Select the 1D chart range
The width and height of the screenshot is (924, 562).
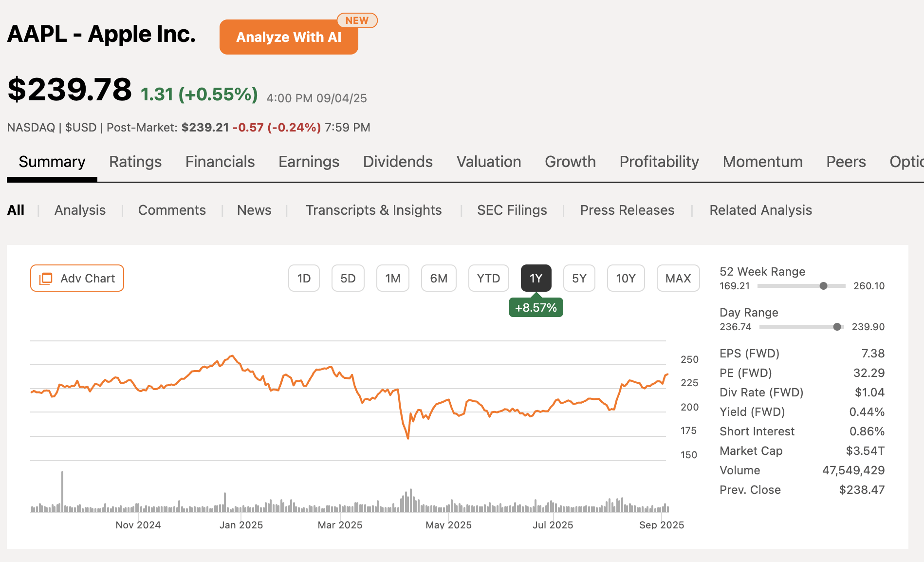(x=304, y=278)
